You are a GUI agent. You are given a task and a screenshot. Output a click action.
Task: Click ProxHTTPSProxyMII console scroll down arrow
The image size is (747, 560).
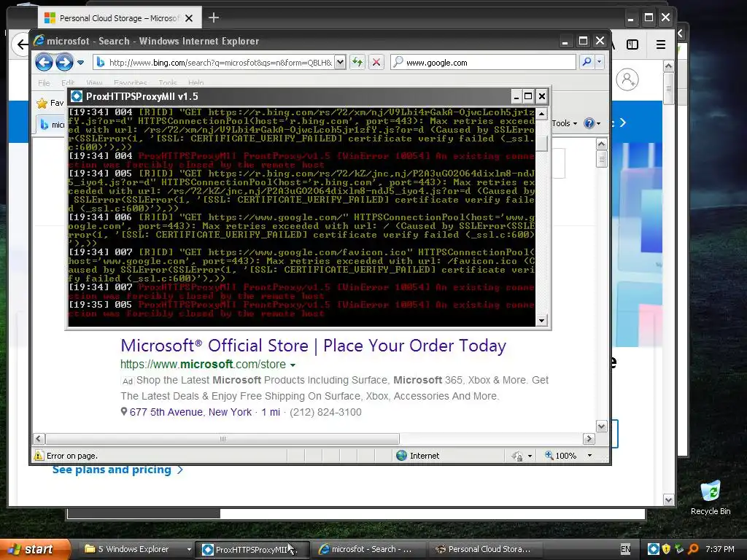541,321
